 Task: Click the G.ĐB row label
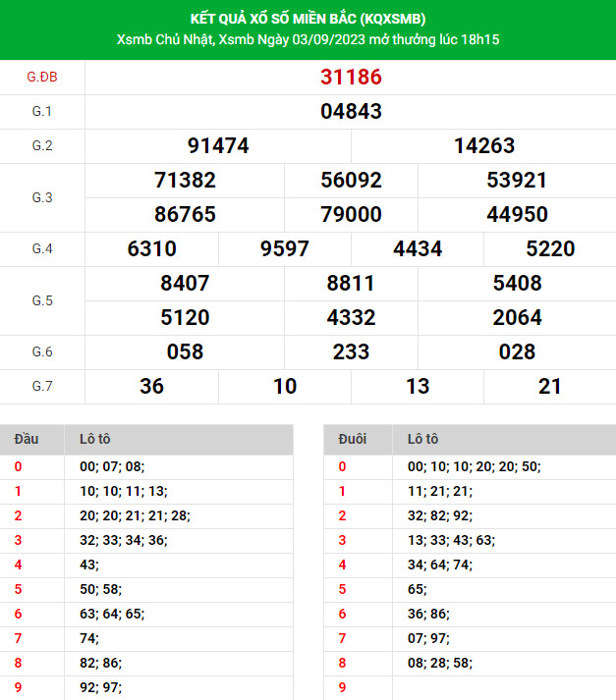tap(42, 77)
